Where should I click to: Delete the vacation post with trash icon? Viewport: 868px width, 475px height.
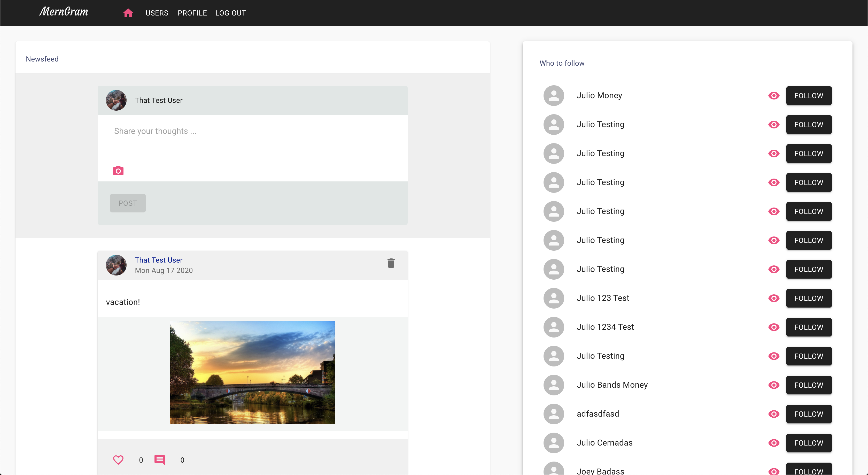coord(391,263)
